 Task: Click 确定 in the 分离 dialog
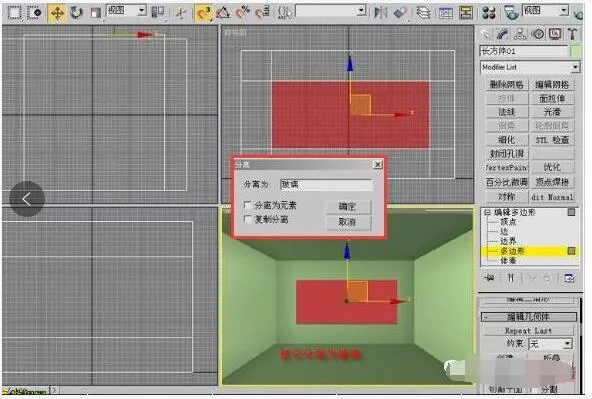(x=348, y=206)
